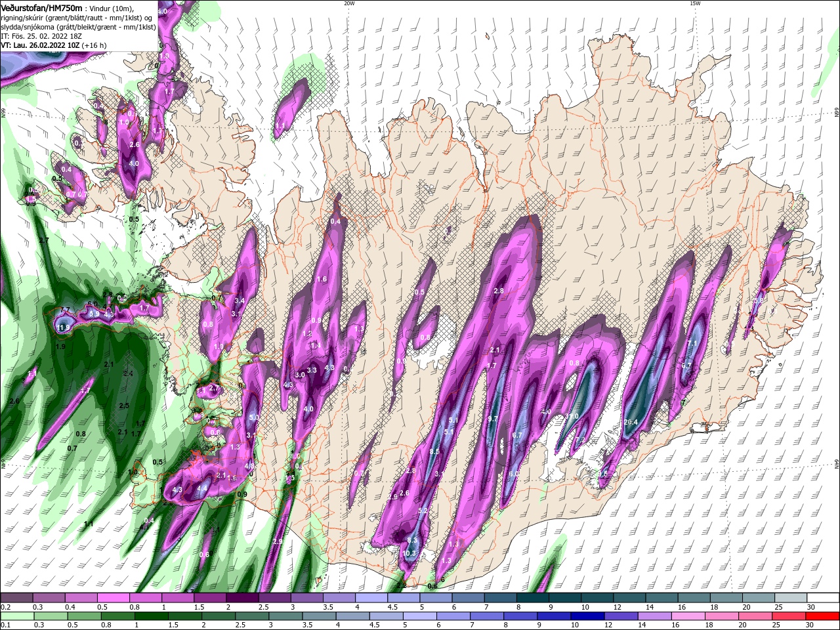Select the dark mauve 0.2–0.3 snow scale swatch

point(16,598)
